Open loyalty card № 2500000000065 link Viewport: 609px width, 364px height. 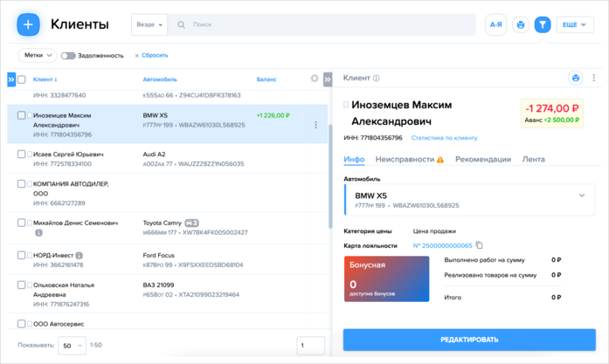click(x=442, y=245)
